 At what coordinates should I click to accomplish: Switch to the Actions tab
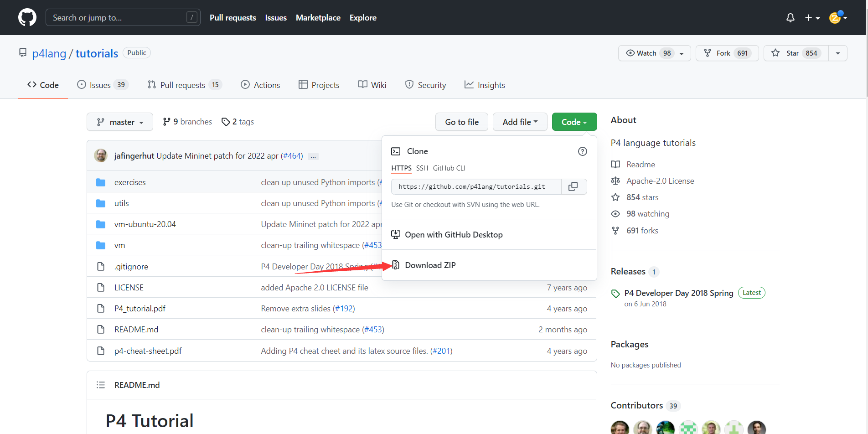click(260, 85)
